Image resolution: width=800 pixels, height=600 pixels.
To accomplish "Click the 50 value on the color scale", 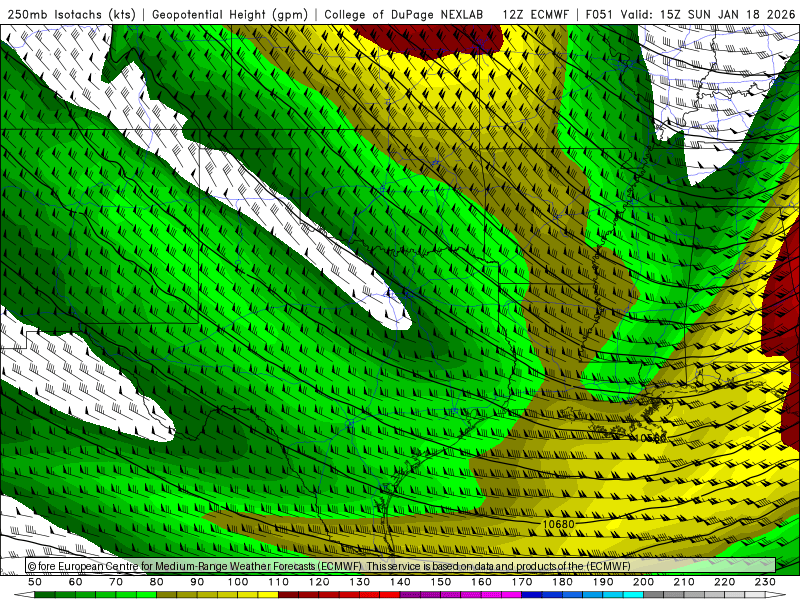I will [35, 582].
